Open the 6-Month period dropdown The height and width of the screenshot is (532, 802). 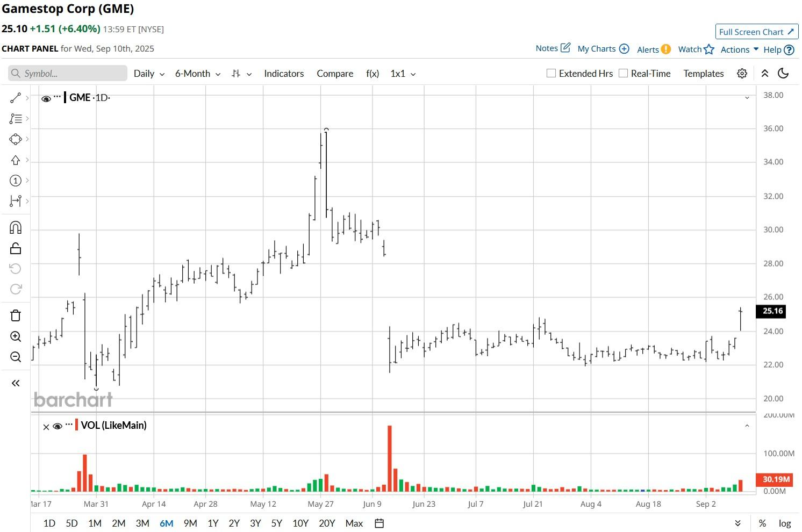click(x=198, y=74)
